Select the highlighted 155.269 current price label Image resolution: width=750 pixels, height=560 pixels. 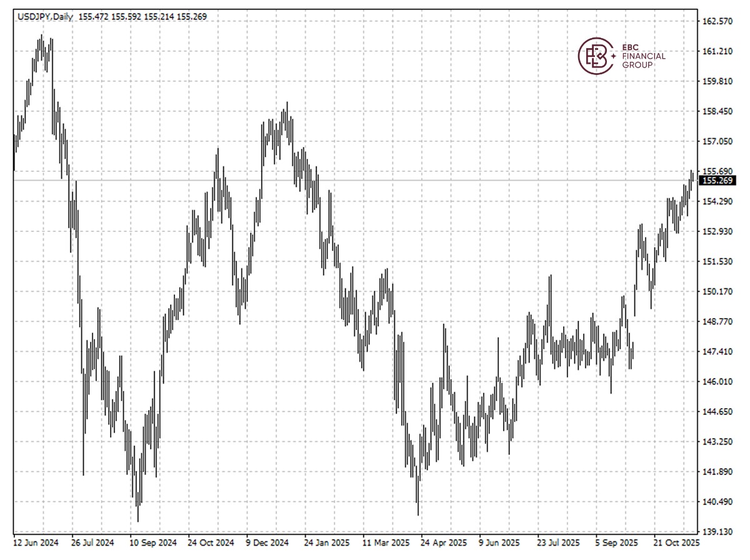(717, 181)
